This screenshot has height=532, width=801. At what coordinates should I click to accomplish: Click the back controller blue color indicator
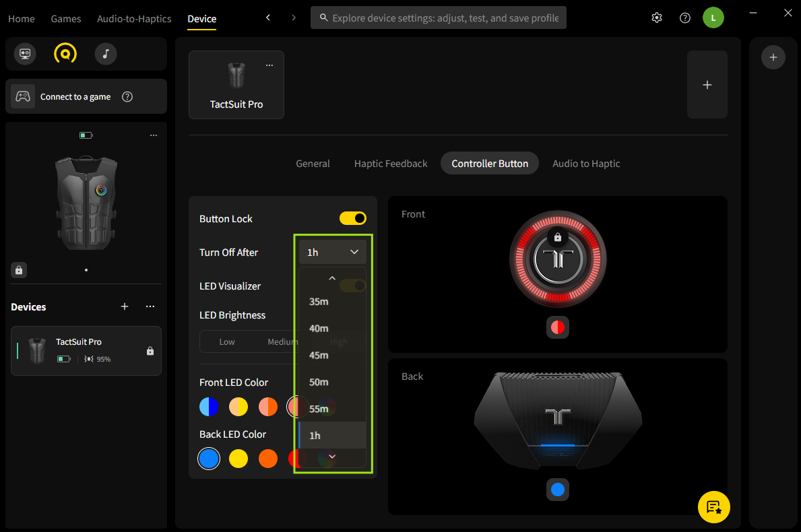(x=557, y=490)
